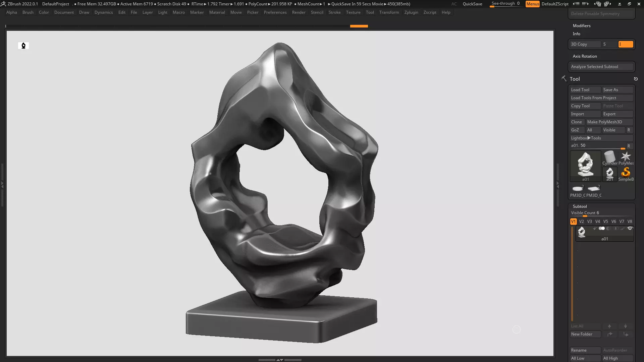Adjust the Visible Count slider

click(x=601, y=214)
